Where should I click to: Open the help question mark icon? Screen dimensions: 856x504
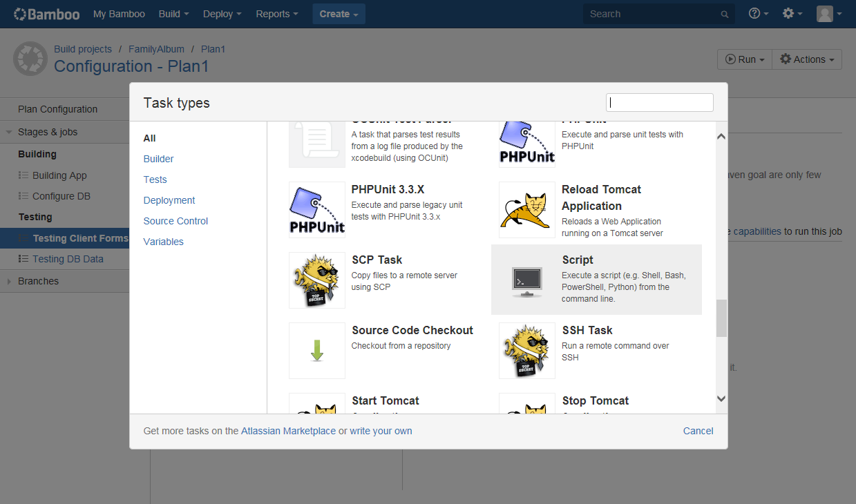click(x=754, y=13)
